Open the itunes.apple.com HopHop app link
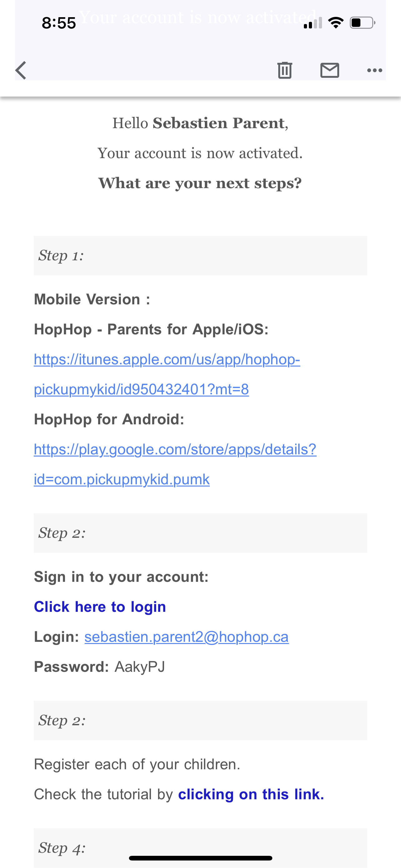The height and width of the screenshot is (868, 401). click(167, 374)
